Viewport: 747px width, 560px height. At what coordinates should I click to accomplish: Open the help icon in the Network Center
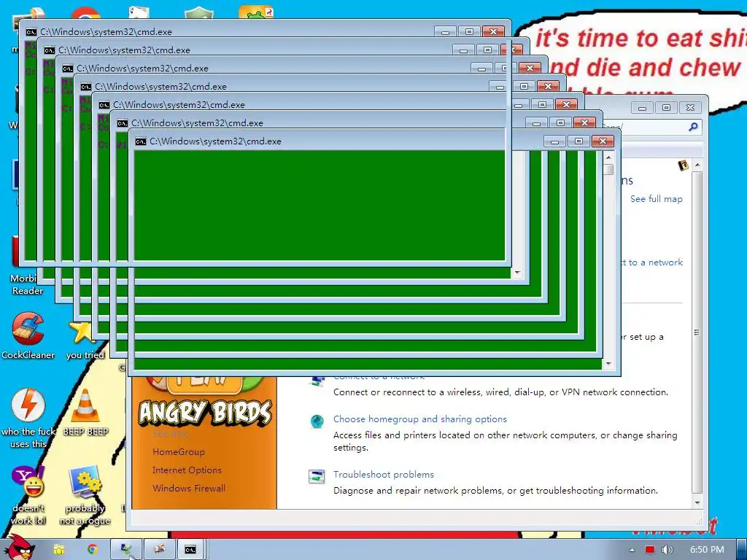683,166
